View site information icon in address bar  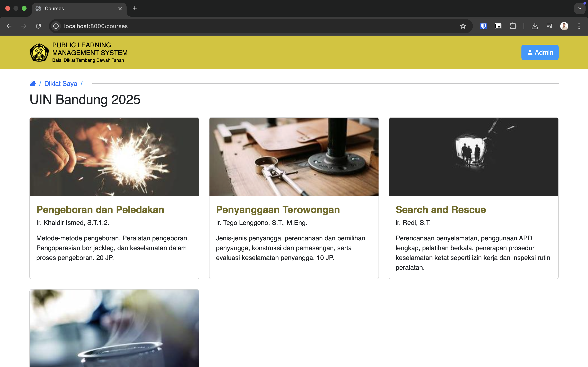[56, 26]
